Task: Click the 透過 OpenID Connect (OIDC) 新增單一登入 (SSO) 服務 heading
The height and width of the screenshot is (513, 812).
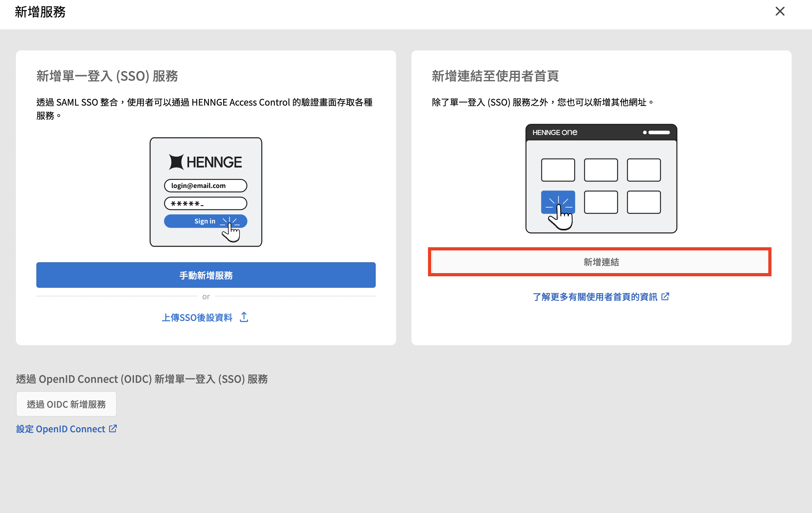Action: [142, 379]
